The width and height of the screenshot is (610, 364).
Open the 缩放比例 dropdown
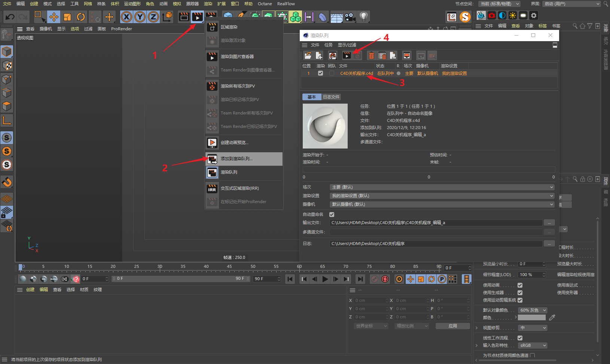click(x=412, y=326)
